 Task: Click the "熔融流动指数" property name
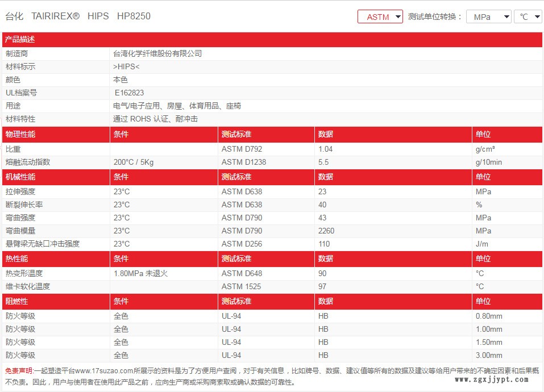(28, 162)
